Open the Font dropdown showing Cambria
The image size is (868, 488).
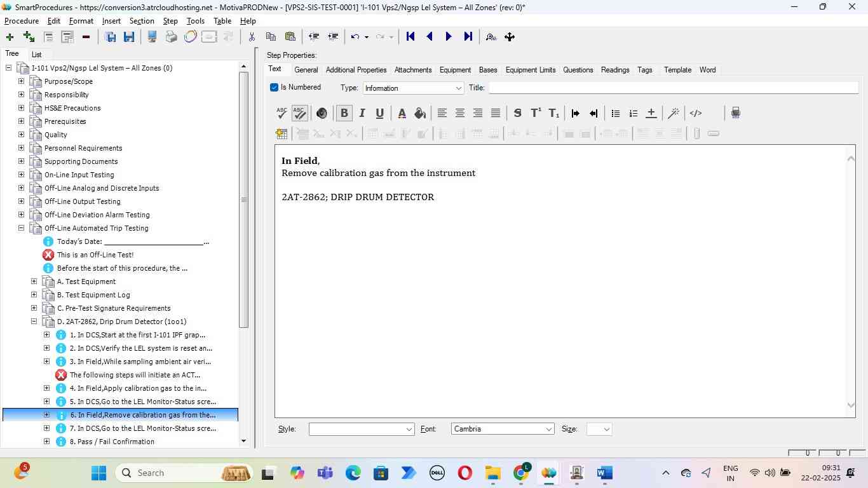click(x=503, y=430)
